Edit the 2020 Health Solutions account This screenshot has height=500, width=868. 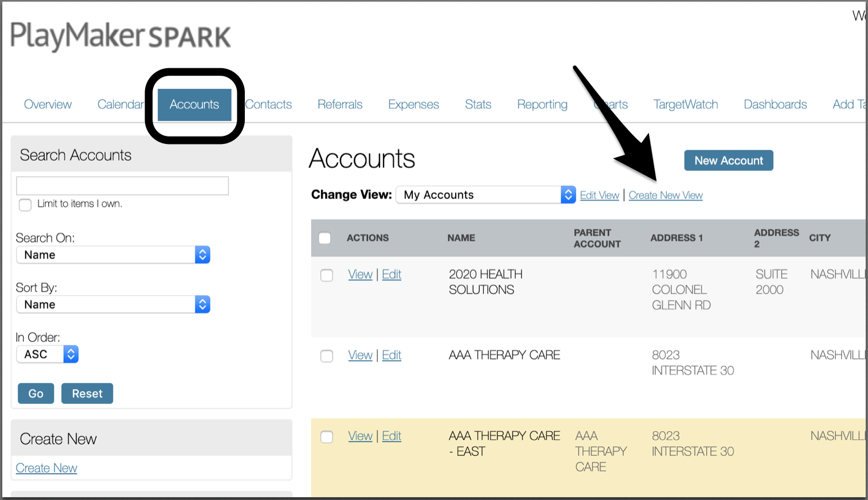pyautogui.click(x=392, y=275)
